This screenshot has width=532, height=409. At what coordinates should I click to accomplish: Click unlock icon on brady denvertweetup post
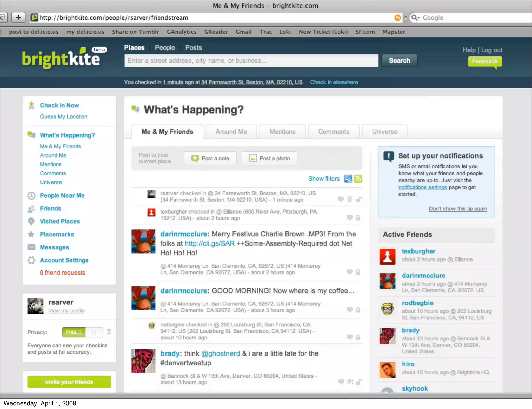point(359,382)
